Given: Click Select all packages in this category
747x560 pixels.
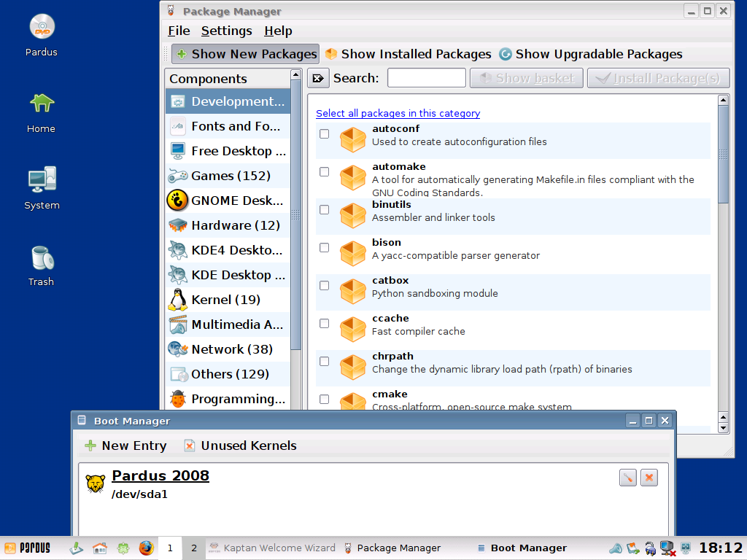Looking at the screenshot, I should (x=398, y=113).
